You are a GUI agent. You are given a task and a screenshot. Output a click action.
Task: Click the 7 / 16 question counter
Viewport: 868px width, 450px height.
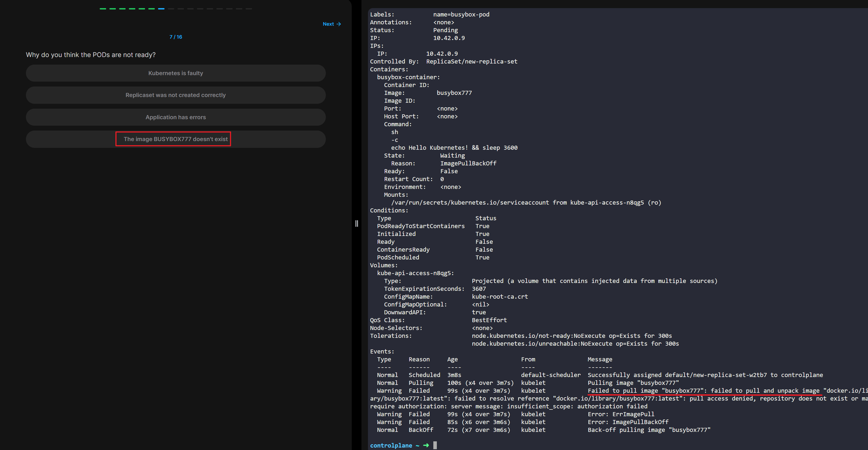pyautogui.click(x=176, y=37)
